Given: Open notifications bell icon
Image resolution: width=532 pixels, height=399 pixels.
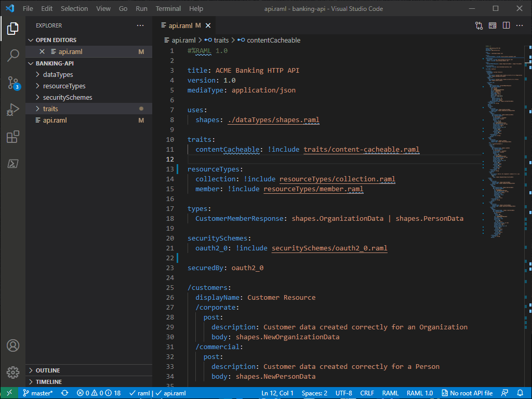Looking at the screenshot, I should pyautogui.click(x=520, y=393).
